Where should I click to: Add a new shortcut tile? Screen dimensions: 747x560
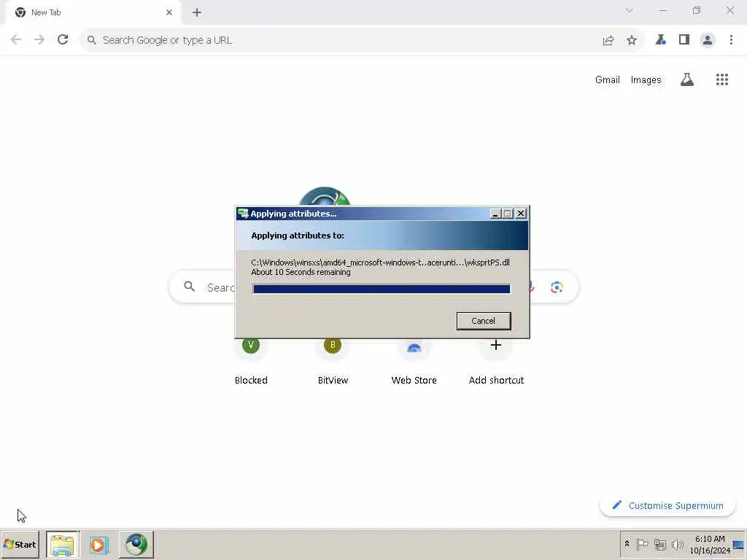point(496,362)
